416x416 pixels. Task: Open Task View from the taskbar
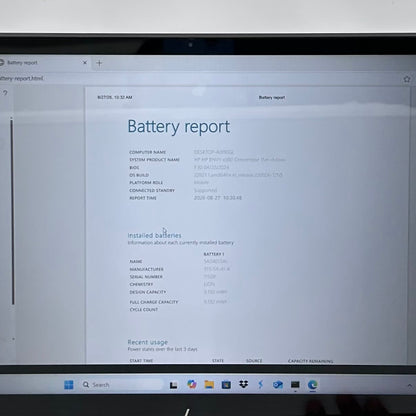pos(173,385)
